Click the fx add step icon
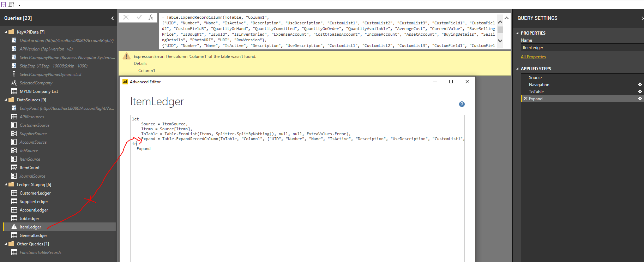This screenshot has height=262, width=644. point(151,17)
